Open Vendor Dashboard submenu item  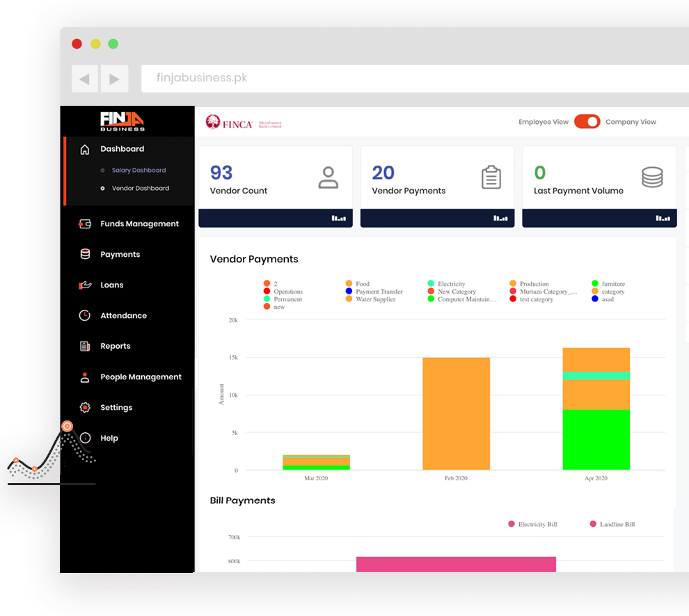click(140, 188)
